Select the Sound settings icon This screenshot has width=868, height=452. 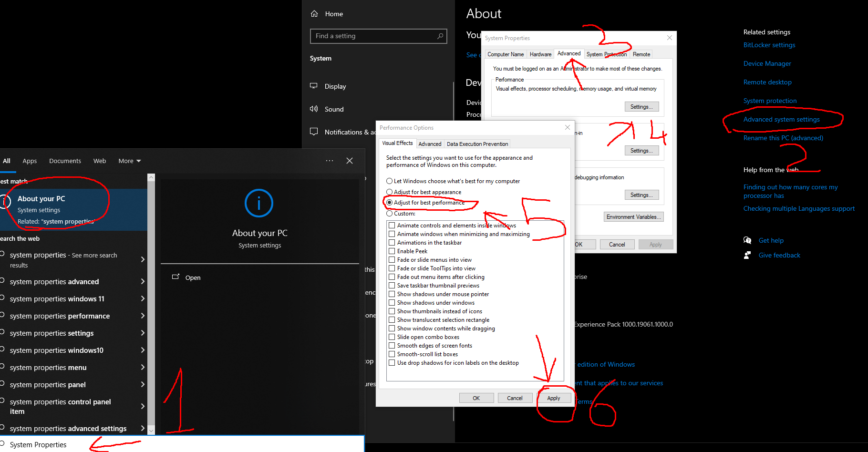[x=314, y=109]
